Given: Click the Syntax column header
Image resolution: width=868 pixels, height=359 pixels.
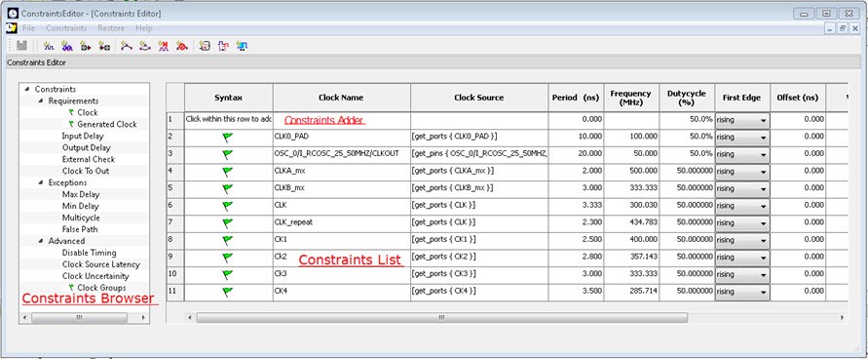Looking at the screenshot, I should pyautogui.click(x=228, y=98).
